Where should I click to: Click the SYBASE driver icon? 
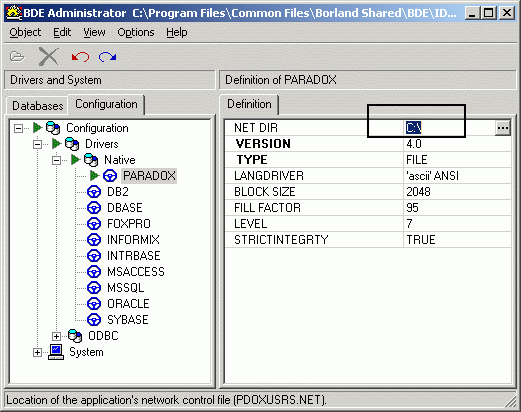pyautogui.click(x=94, y=320)
